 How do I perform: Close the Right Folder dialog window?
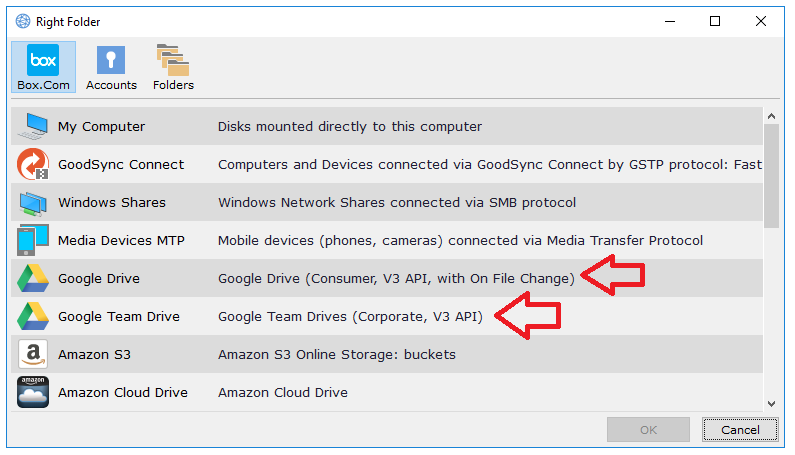tap(760, 21)
